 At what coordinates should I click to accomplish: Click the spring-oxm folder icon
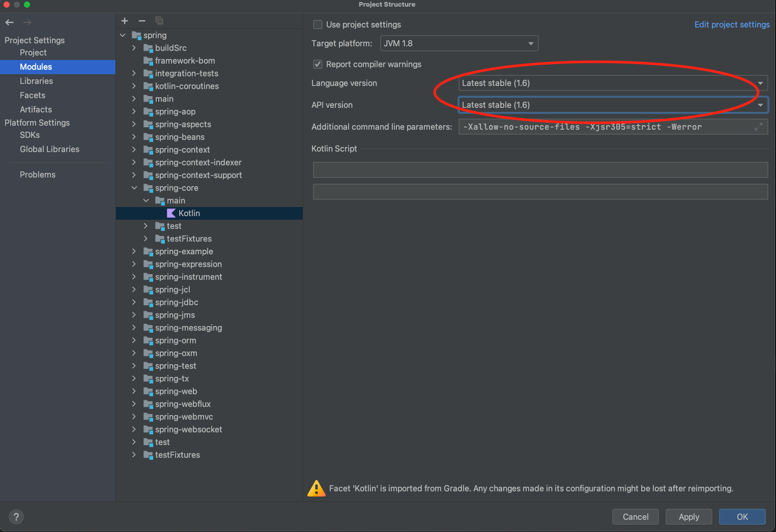[x=148, y=353]
